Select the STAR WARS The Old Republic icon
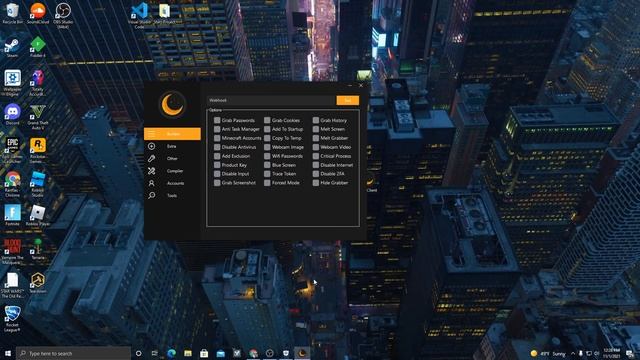 point(12,285)
